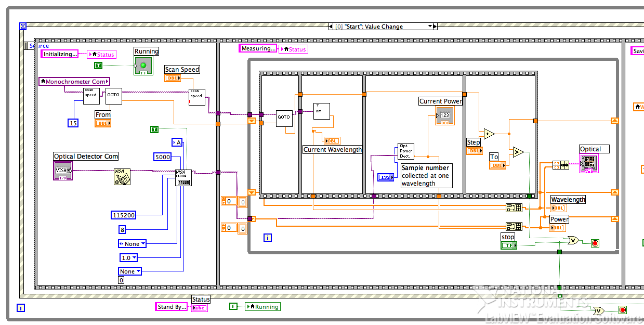Click the Running boolean LED indicator

[143, 66]
